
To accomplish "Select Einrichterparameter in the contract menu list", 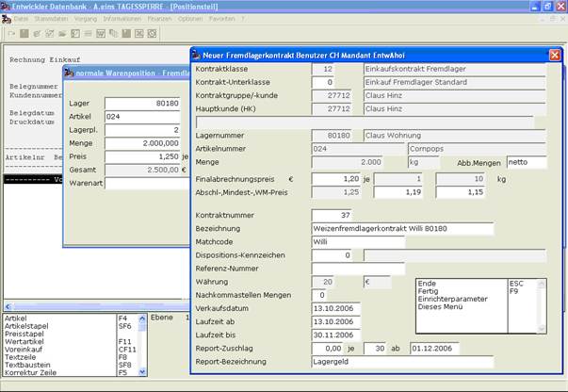I will pos(452,299).
